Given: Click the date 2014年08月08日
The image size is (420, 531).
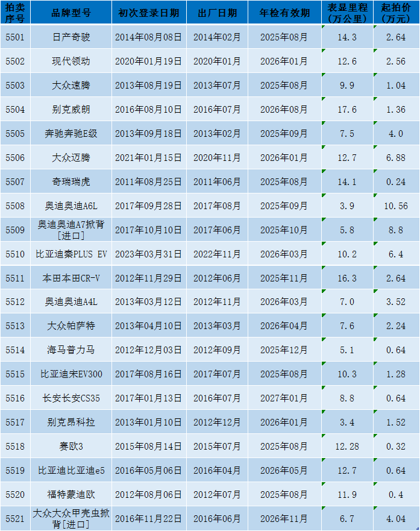Looking at the screenshot, I should (x=149, y=37).
